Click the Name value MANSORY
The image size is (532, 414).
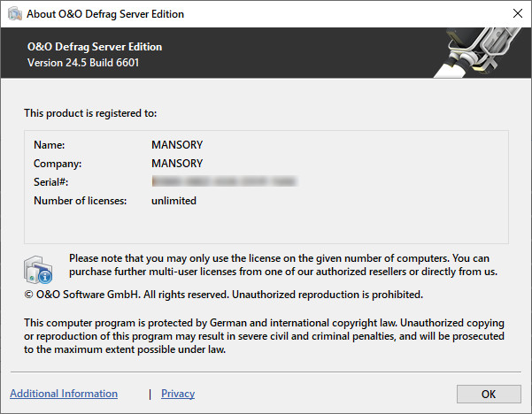pyautogui.click(x=177, y=144)
